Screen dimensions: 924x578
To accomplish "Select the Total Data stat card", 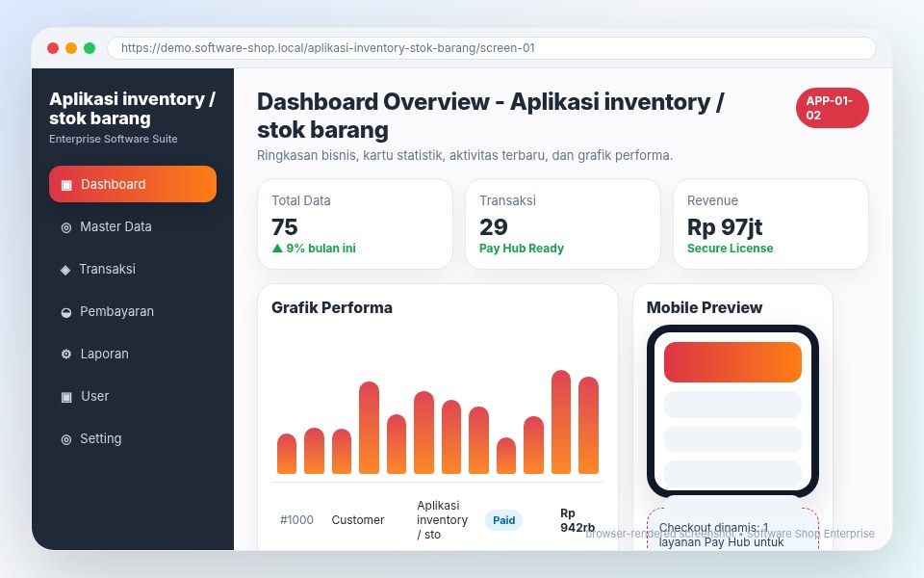I will (x=355, y=224).
